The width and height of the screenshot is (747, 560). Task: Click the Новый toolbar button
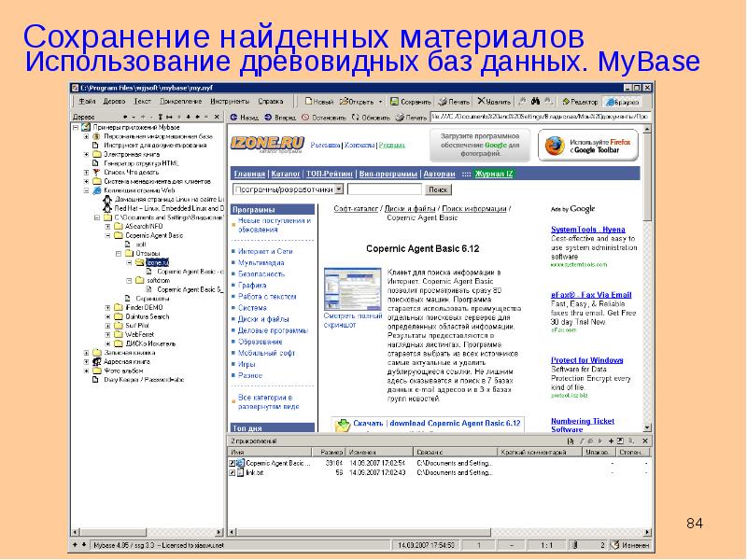coord(321,100)
